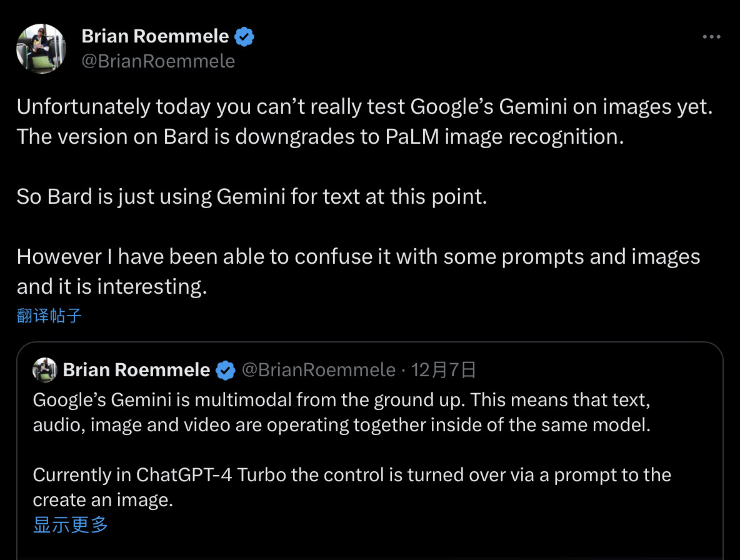
Task: Open quoted text "Google's Gemini is multimodal"
Action: (342, 399)
